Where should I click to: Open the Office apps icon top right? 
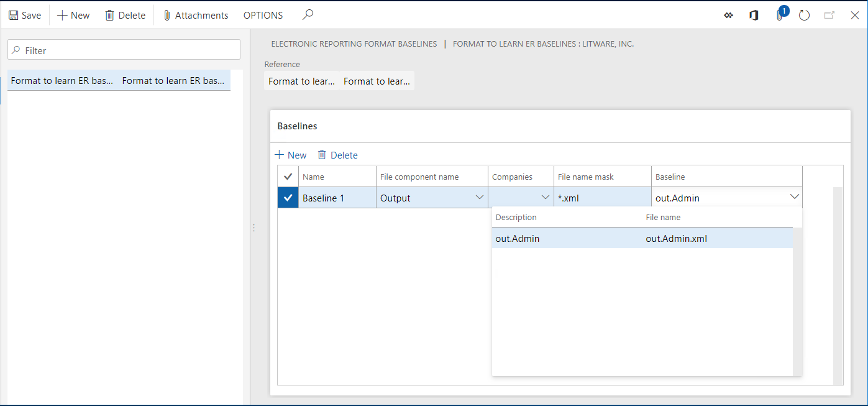754,15
